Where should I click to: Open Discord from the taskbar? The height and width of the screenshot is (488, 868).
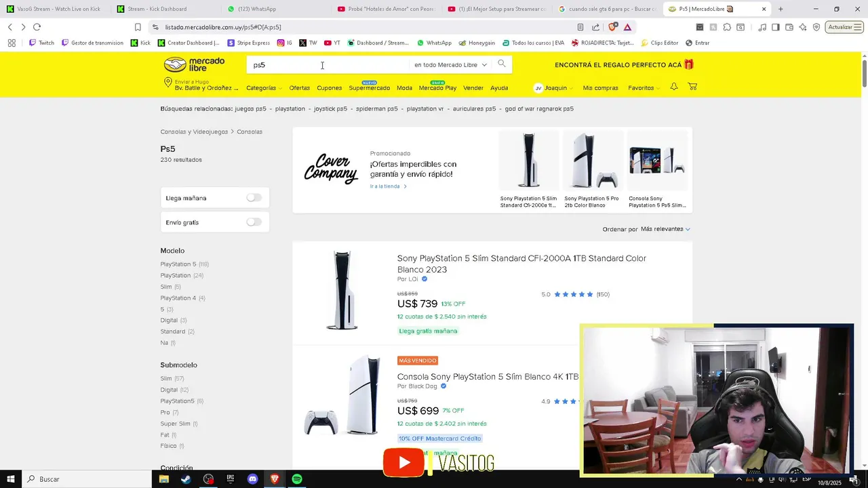253,479
